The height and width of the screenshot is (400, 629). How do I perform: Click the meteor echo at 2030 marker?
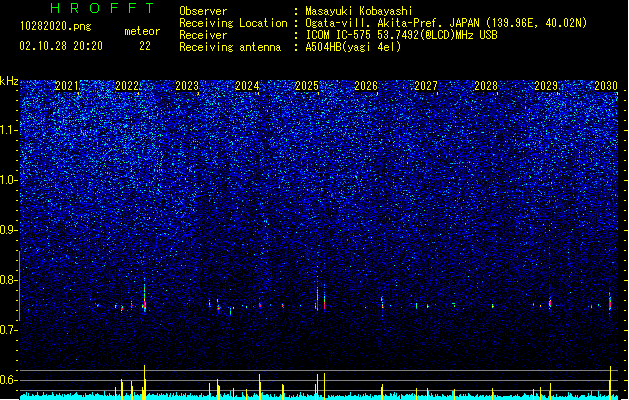pyautogui.click(x=610, y=302)
